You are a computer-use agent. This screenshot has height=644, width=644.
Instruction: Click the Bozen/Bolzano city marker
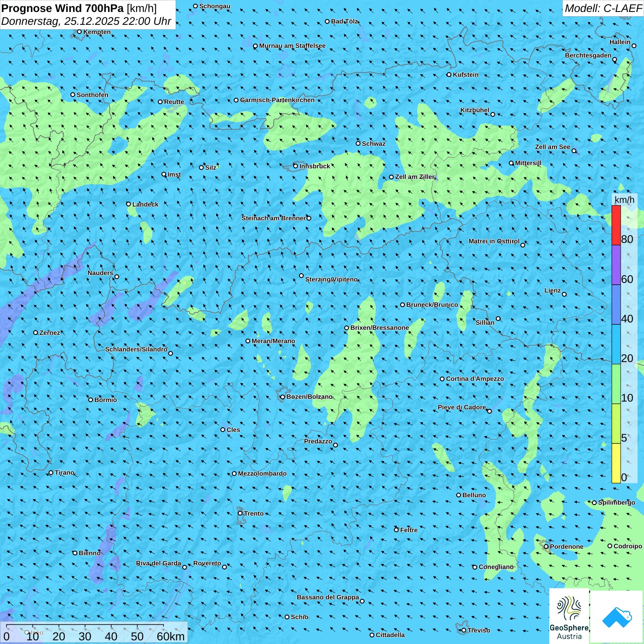(x=283, y=397)
